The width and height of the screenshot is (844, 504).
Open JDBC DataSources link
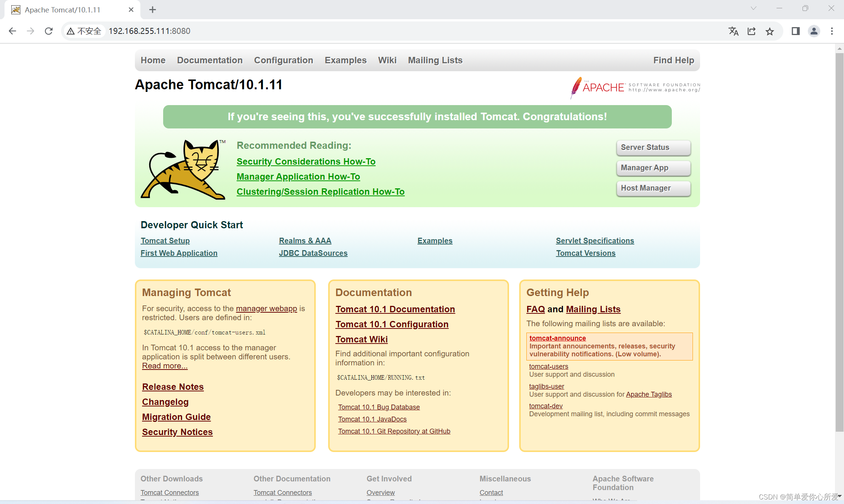(313, 253)
